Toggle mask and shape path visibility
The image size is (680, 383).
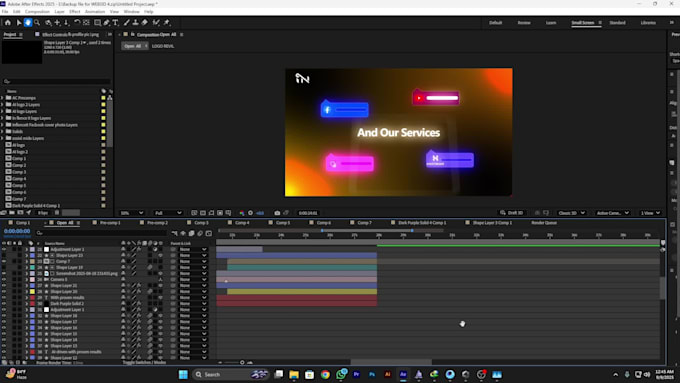[211, 213]
